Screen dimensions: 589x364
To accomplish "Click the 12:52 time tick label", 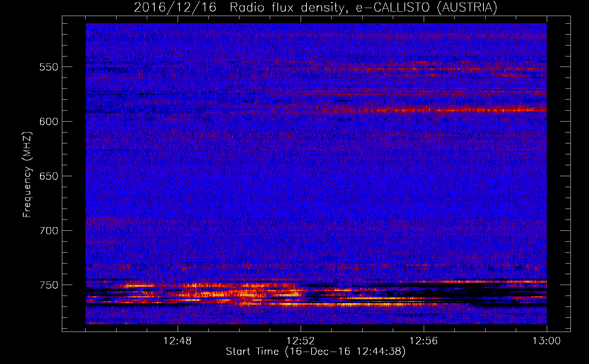I will pos(301,341).
